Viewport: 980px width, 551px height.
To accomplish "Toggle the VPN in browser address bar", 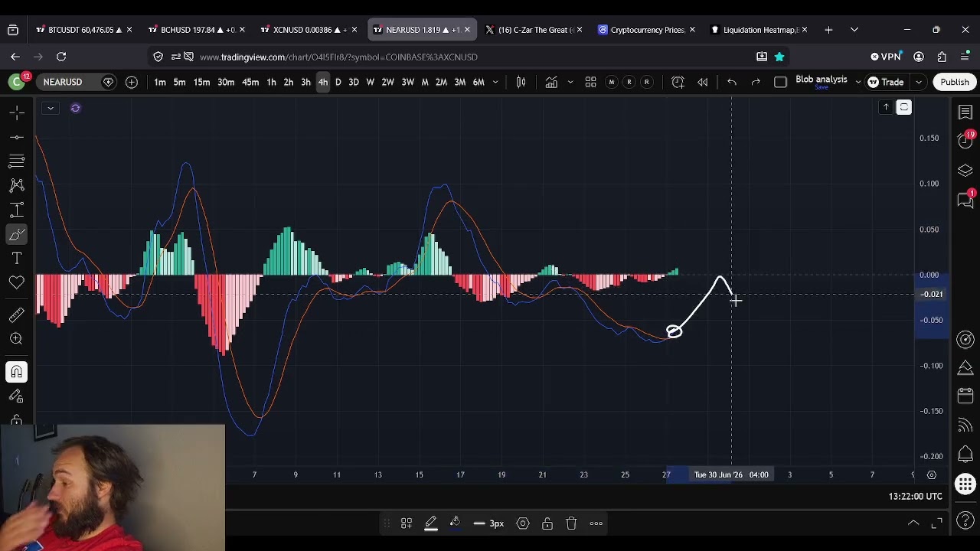I will click(886, 57).
